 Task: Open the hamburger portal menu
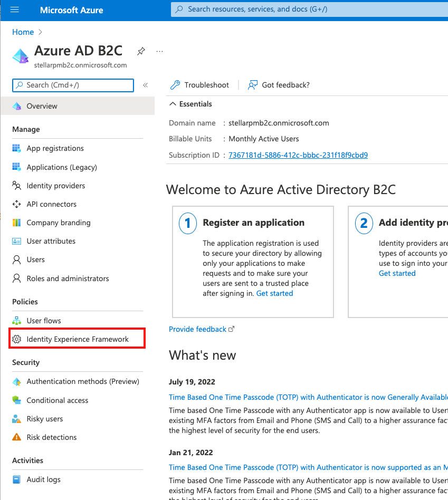(14, 10)
